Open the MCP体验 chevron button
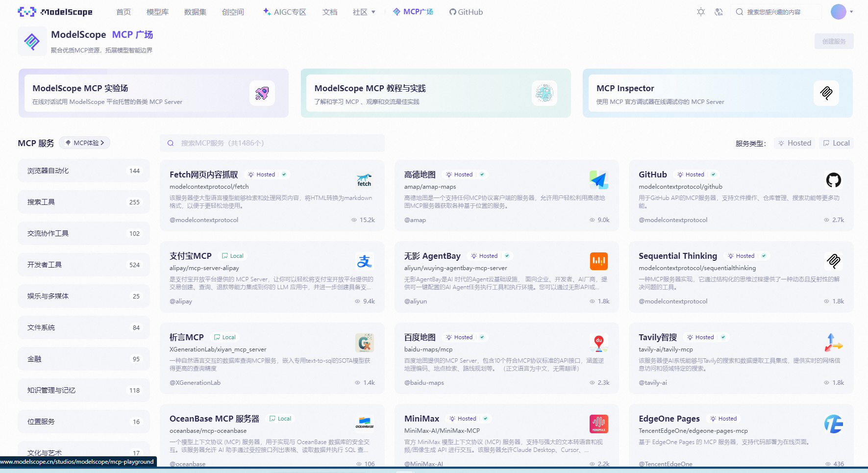This screenshot has height=473, width=868. coord(85,143)
